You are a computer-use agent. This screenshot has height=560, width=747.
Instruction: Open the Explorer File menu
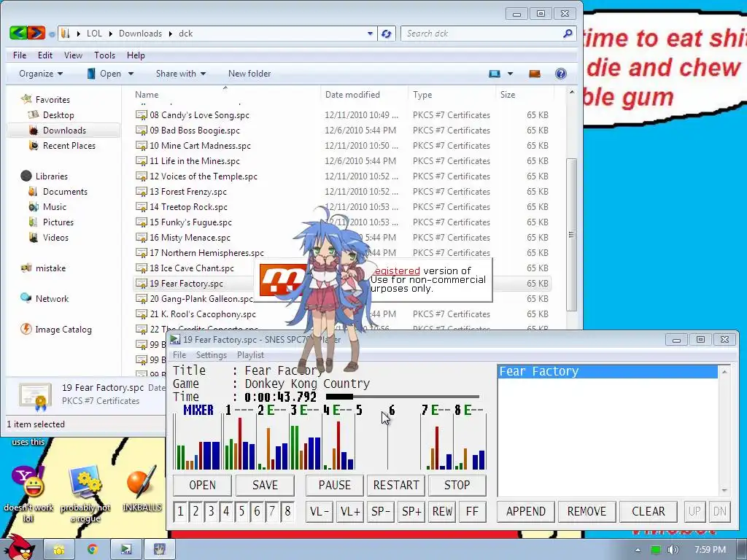point(20,55)
